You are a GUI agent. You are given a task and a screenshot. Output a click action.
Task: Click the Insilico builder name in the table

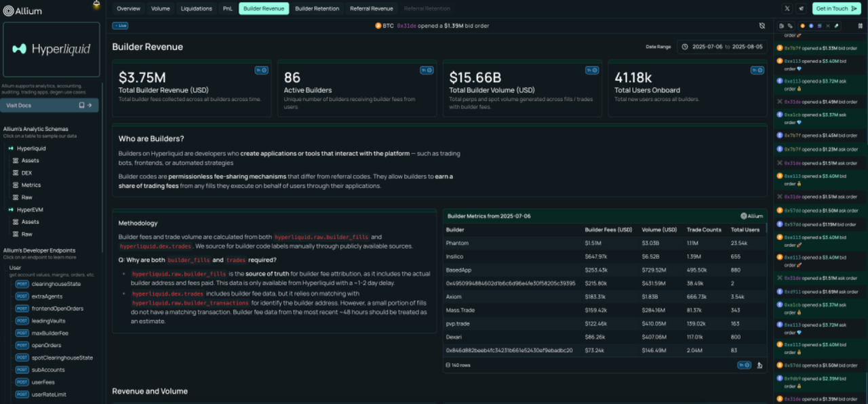[455, 256]
